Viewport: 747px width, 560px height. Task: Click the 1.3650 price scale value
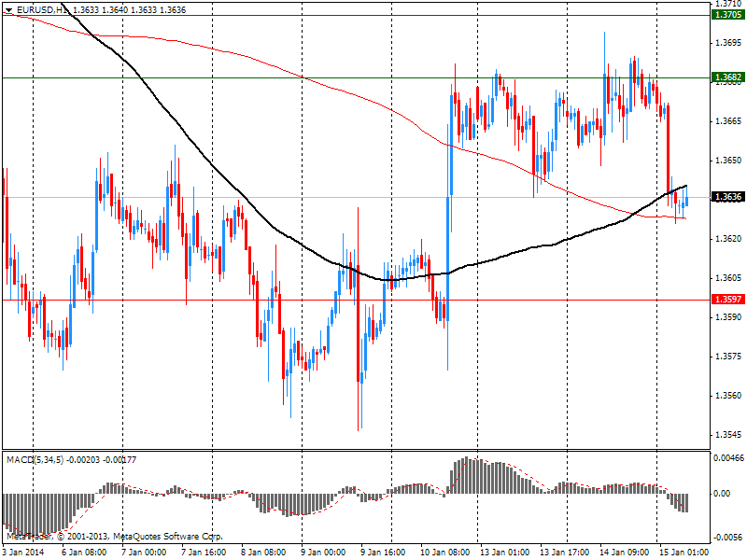pos(728,160)
